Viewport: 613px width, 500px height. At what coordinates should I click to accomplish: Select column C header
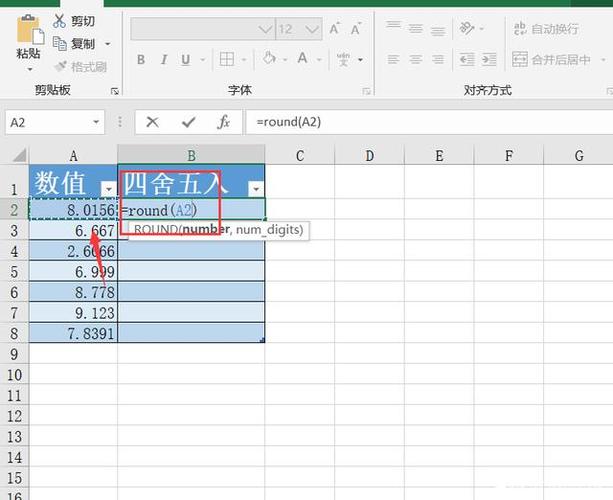pyautogui.click(x=300, y=156)
